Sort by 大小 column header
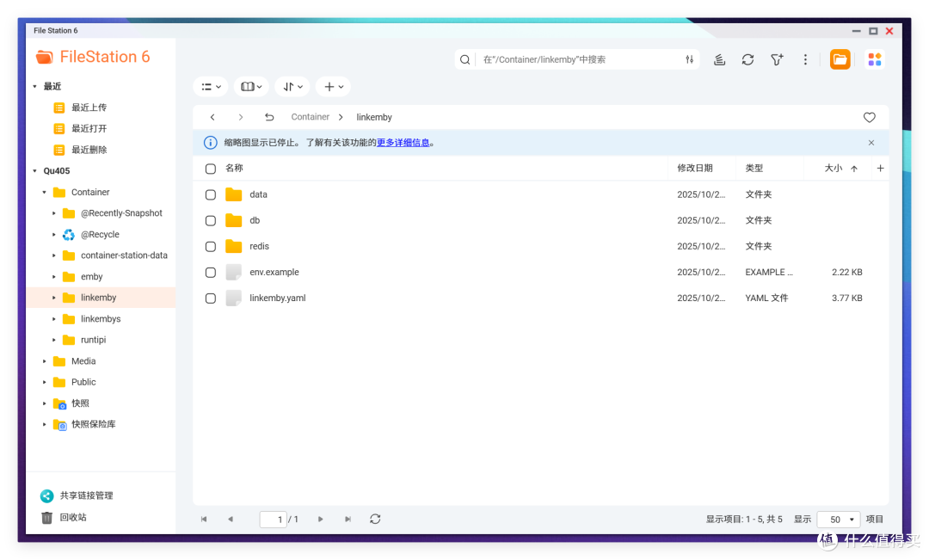This screenshot has height=560, width=929. pos(833,169)
